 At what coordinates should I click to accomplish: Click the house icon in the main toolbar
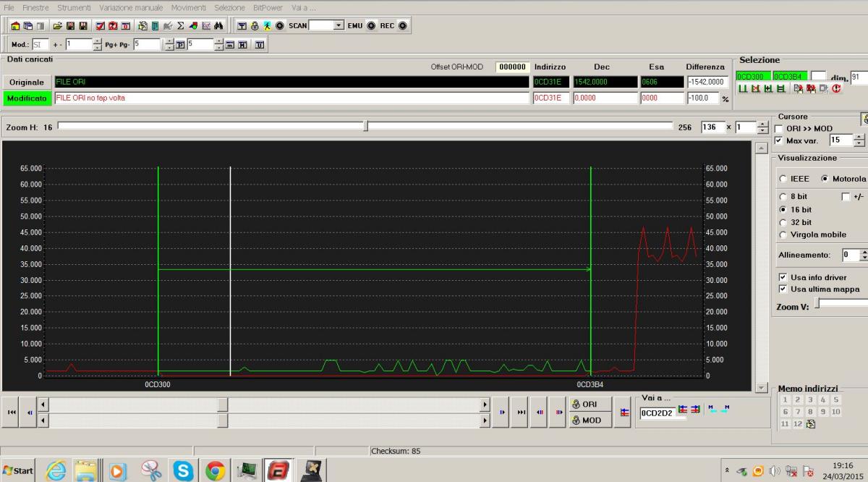pyautogui.click(x=14, y=25)
